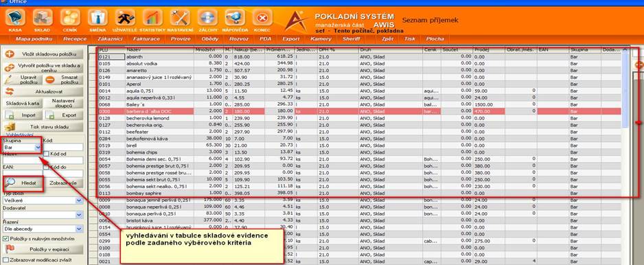Open the ZÁLOHY backup disc icon

207,18
